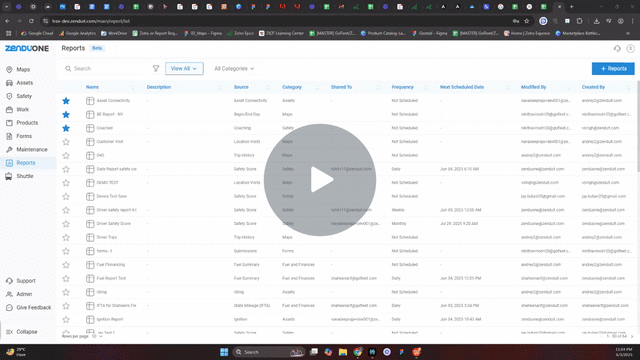Reload the page in the browser
The width and height of the screenshot is (640, 360).
pos(31,21)
